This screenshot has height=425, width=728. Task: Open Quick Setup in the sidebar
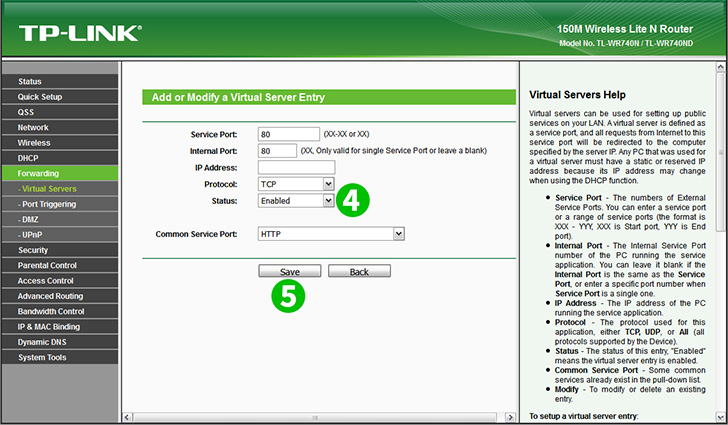(60, 97)
